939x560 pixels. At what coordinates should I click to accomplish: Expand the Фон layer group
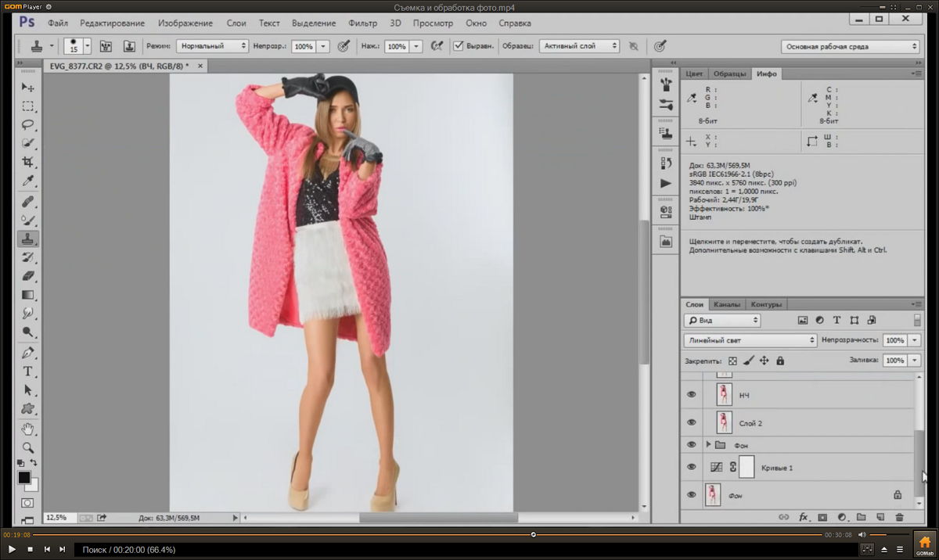(708, 444)
